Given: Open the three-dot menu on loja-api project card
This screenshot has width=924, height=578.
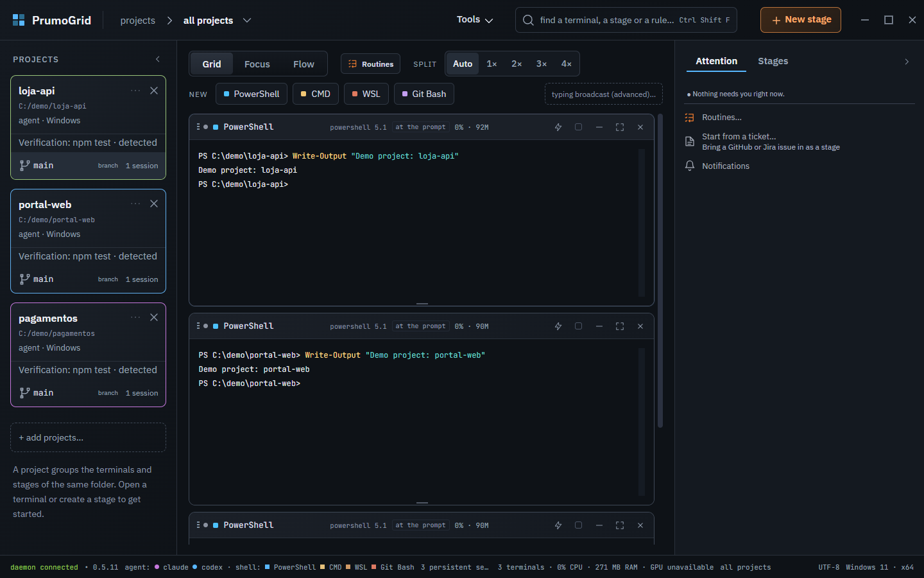Looking at the screenshot, I should 135,91.
